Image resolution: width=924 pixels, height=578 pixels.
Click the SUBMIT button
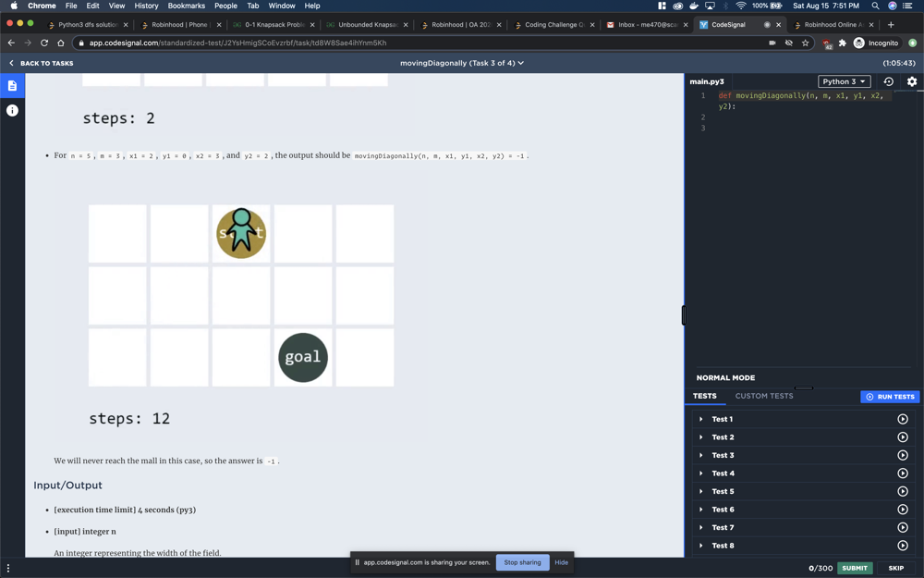pyautogui.click(x=855, y=568)
